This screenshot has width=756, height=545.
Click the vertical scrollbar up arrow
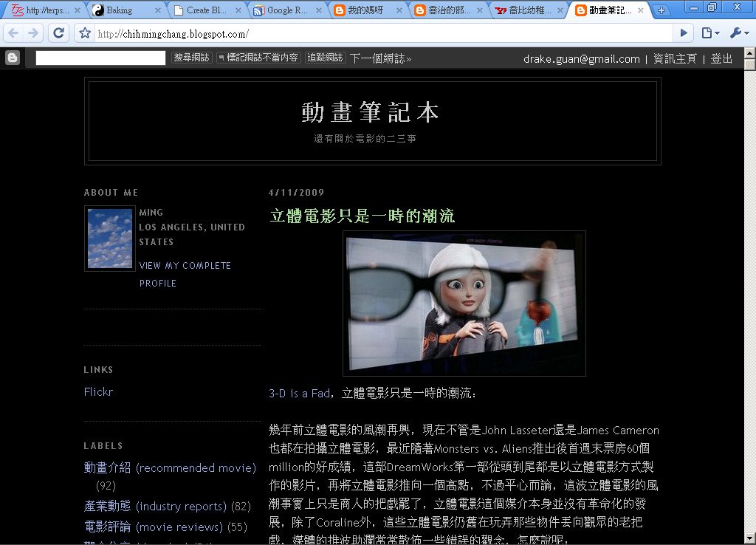750,52
